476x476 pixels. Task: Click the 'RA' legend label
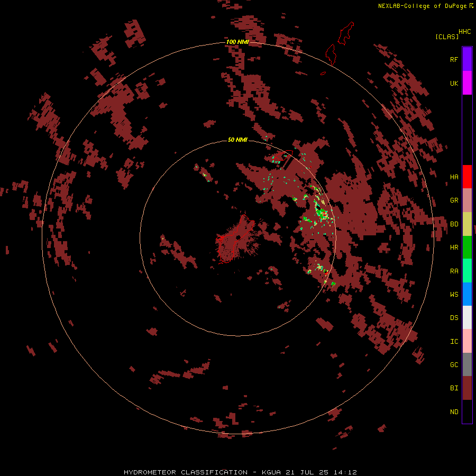(x=454, y=271)
